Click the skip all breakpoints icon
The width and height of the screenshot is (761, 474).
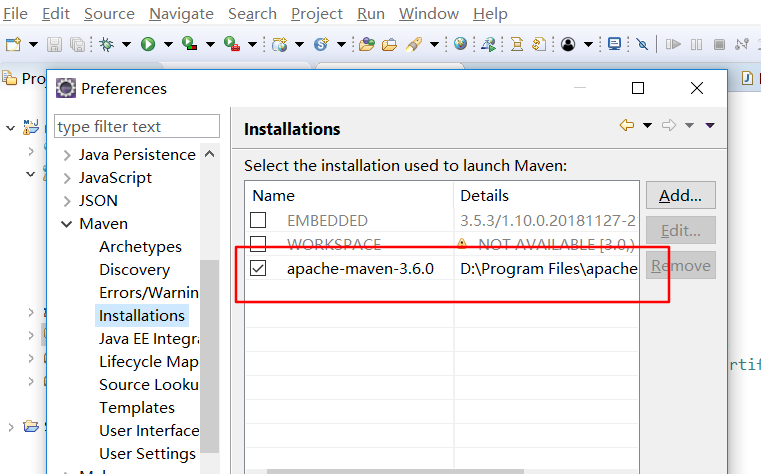642,45
